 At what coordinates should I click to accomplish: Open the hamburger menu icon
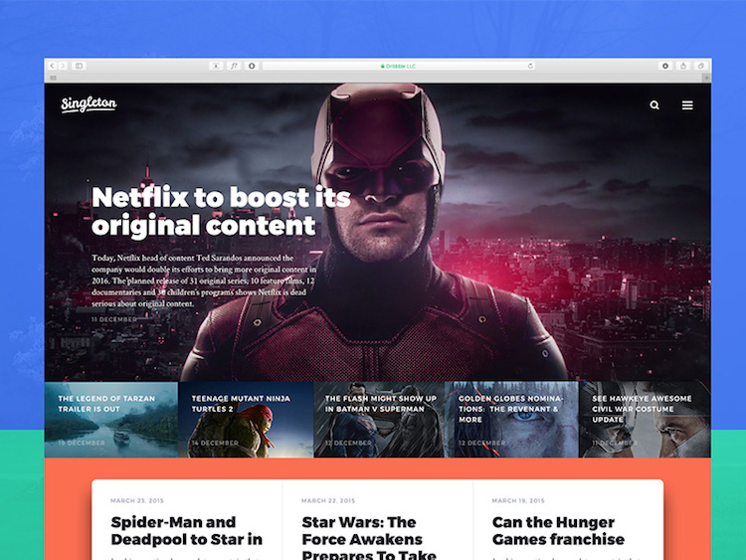687,105
